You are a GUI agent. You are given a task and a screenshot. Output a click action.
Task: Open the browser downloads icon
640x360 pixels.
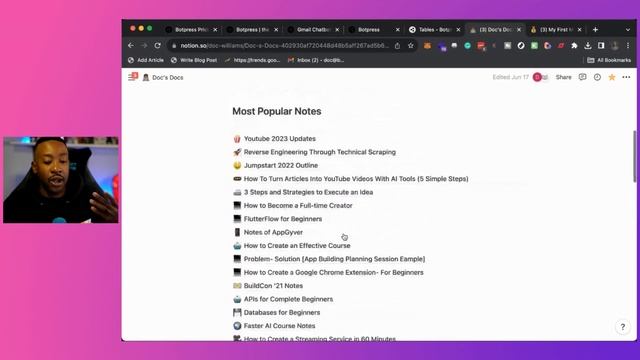point(588,46)
